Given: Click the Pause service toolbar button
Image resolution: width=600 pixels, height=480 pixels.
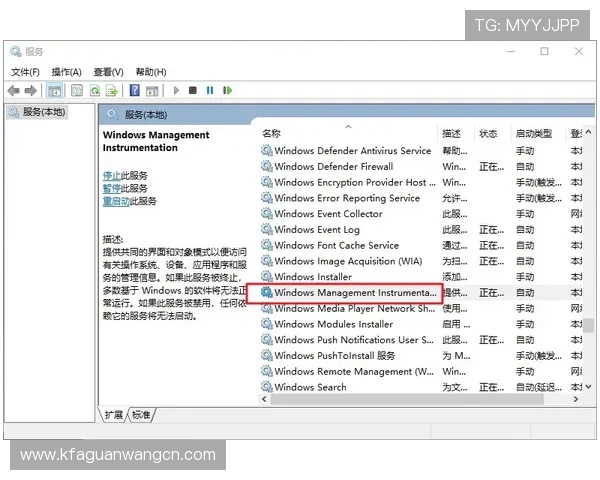Looking at the screenshot, I should (210, 90).
